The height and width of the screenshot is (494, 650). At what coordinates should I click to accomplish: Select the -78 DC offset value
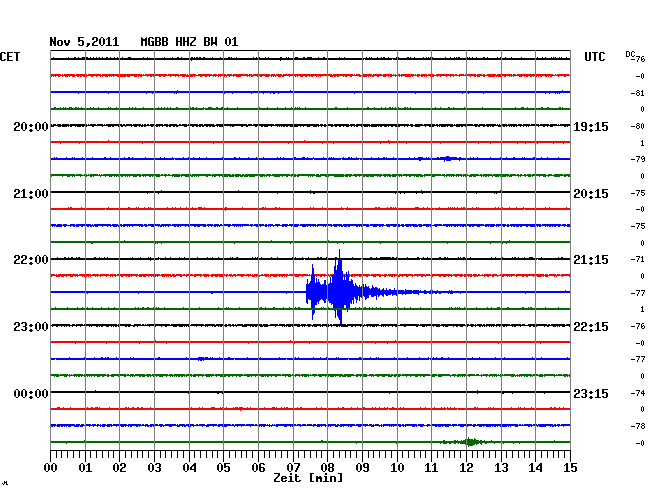click(x=638, y=426)
